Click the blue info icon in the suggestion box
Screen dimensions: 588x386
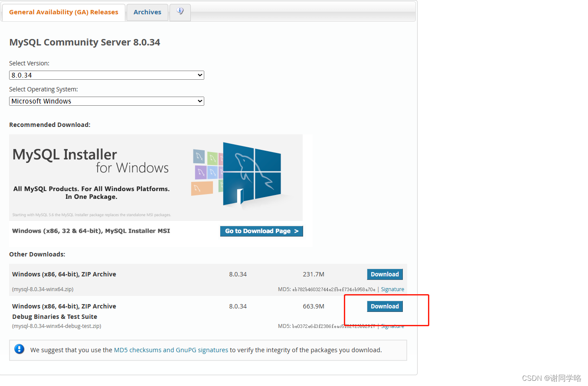coord(19,349)
